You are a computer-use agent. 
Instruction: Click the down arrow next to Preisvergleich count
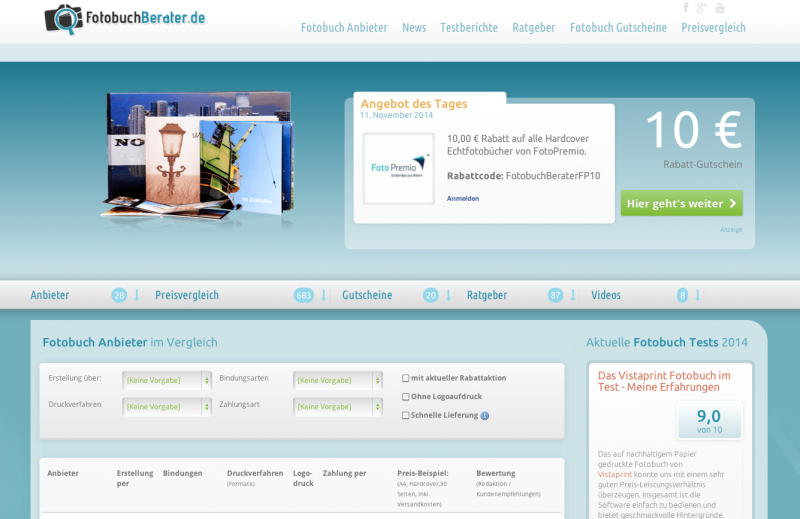pyautogui.click(x=323, y=295)
